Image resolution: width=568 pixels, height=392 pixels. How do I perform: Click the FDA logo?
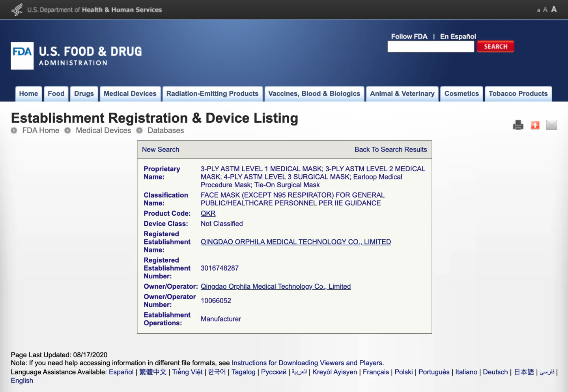click(x=22, y=56)
